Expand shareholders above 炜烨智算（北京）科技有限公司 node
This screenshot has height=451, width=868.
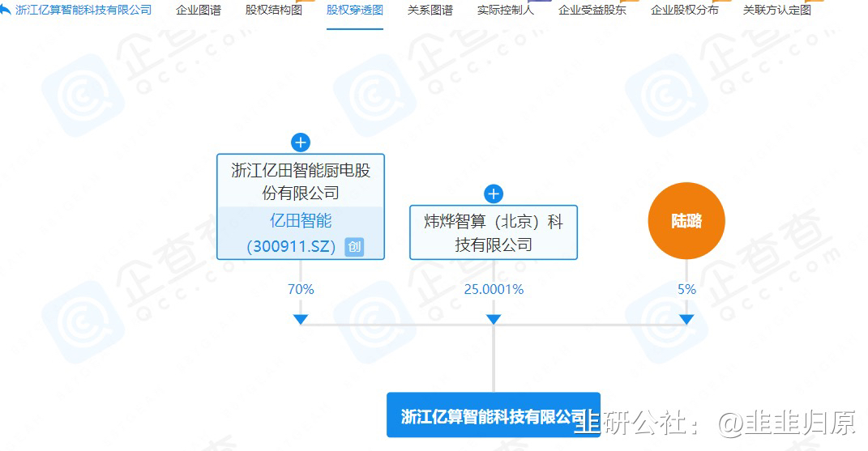point(494,194)
